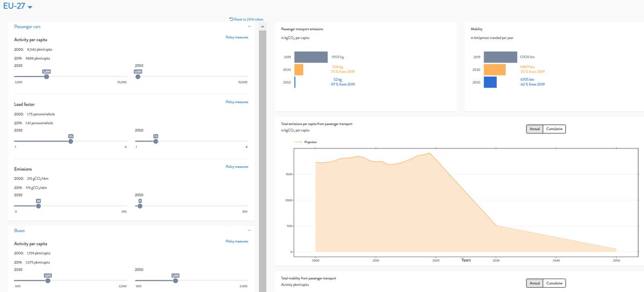This screenshot has height=292, width=644.
Task: Open Policy measures for Load factor
Action: point(237,102)
